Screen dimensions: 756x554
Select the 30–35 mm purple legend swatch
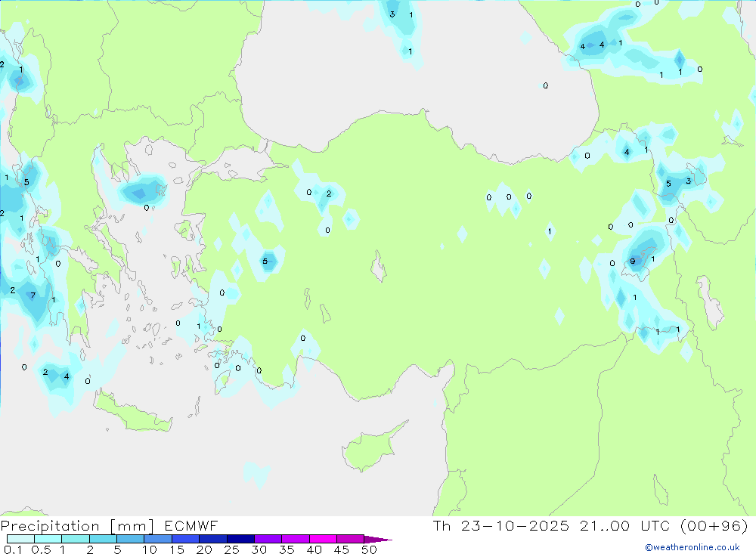[x=268, y=539]
